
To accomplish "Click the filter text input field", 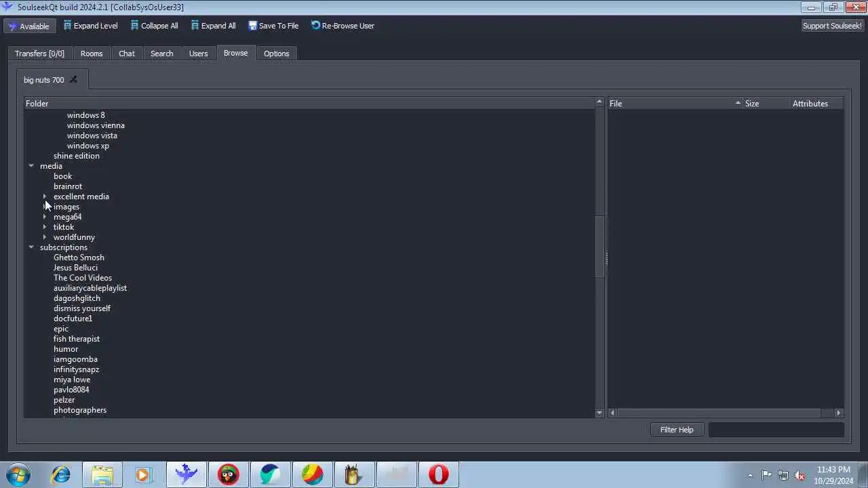I will click(776, 430).
